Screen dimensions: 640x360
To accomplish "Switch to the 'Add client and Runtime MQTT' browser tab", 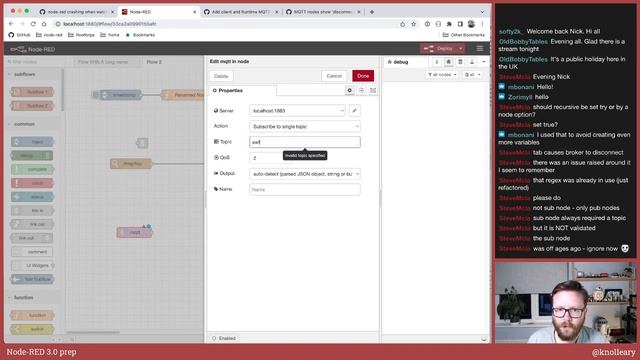I will 241,12.
